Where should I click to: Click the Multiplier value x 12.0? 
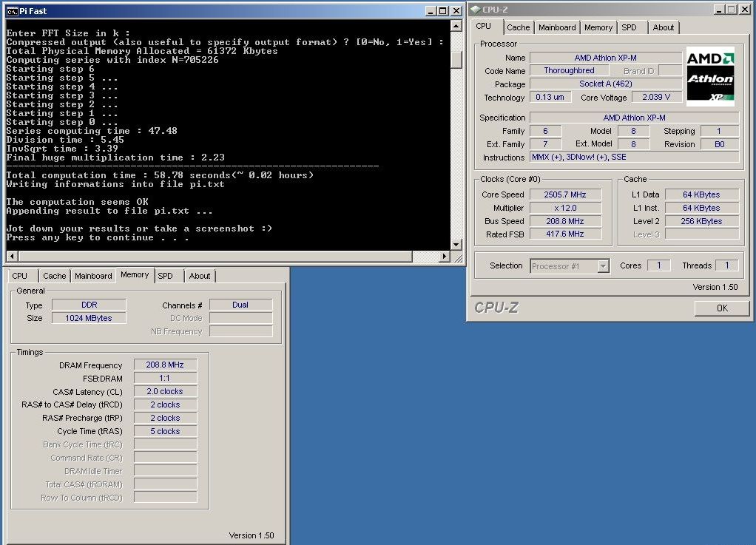coord(565,208)
